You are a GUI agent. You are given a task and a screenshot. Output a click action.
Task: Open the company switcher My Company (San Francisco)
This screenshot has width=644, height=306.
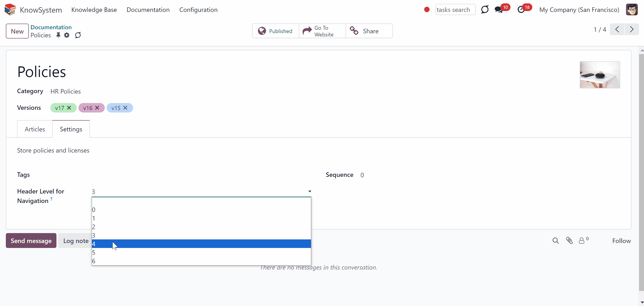pos(579,10)
